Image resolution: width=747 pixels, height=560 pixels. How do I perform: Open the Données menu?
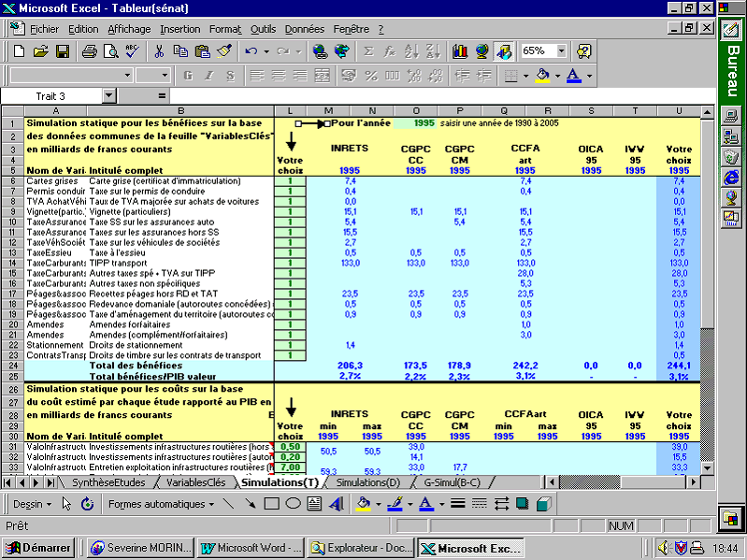click(x=304, y=29)
